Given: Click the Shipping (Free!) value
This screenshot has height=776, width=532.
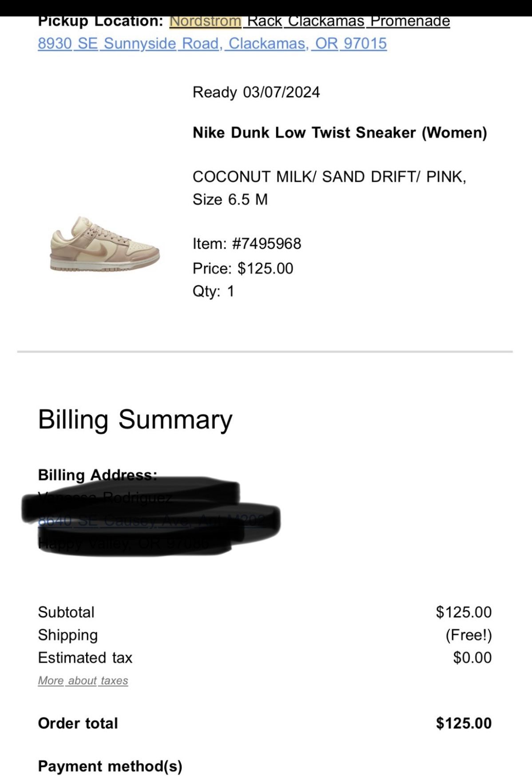Looking at the screenshot, I should [468, 635].
